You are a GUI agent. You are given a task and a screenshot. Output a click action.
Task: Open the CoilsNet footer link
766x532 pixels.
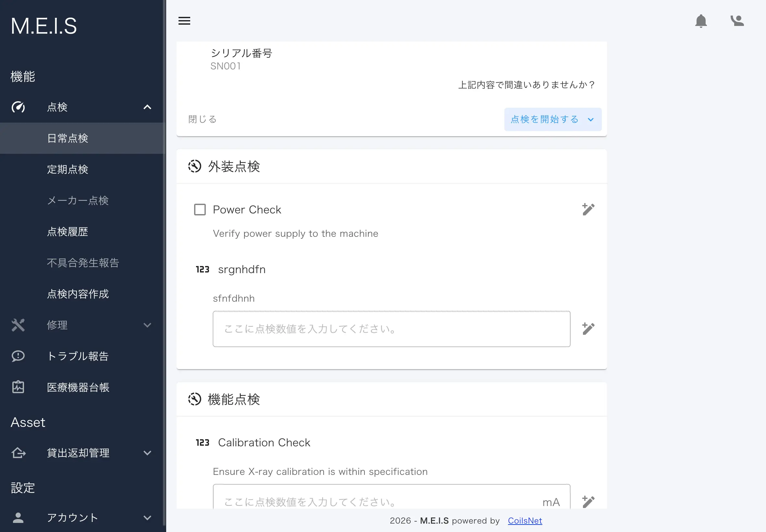525,521
